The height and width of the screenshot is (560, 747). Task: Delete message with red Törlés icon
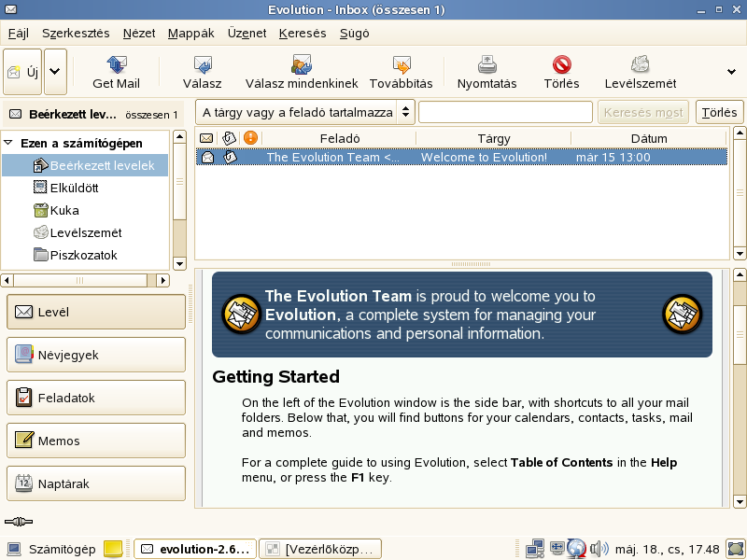click(562, 64)
